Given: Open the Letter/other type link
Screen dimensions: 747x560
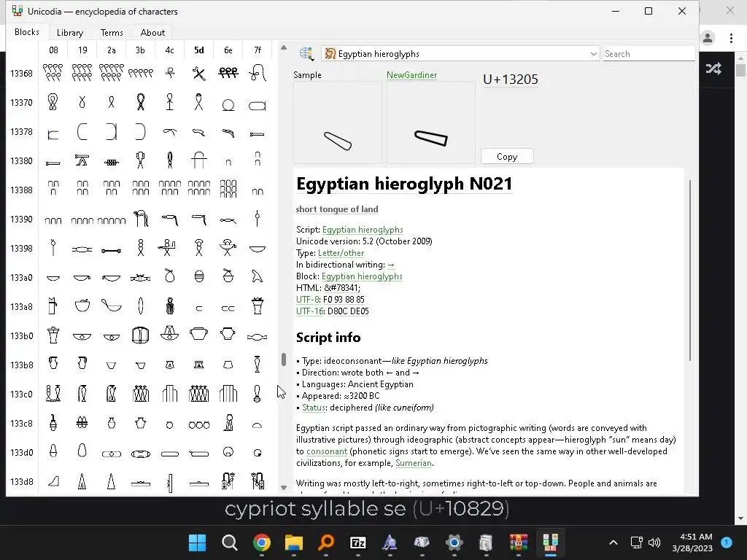Looking at the screenshot, I should tap(341, 253).
